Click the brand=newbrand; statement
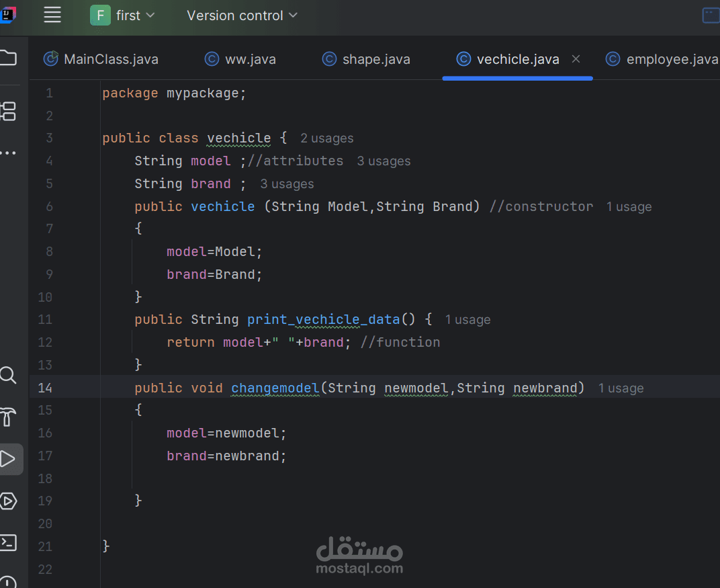Screen dimensions: 720x588 pos(226,456)
